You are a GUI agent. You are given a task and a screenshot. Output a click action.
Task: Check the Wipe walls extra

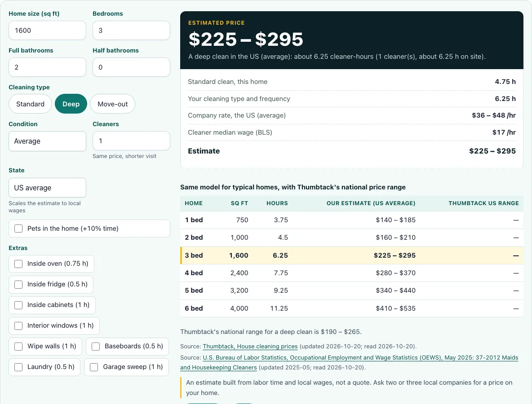pyautogui.click(x=18, y=347)
